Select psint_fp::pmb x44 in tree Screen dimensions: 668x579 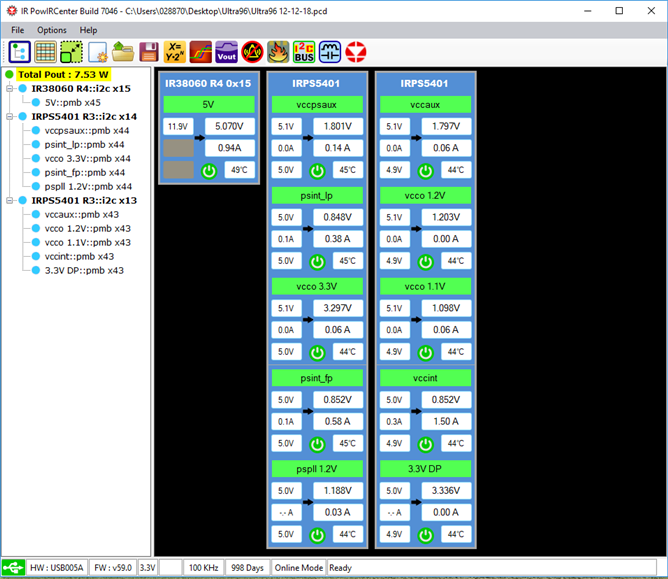[x=84, y=173]
